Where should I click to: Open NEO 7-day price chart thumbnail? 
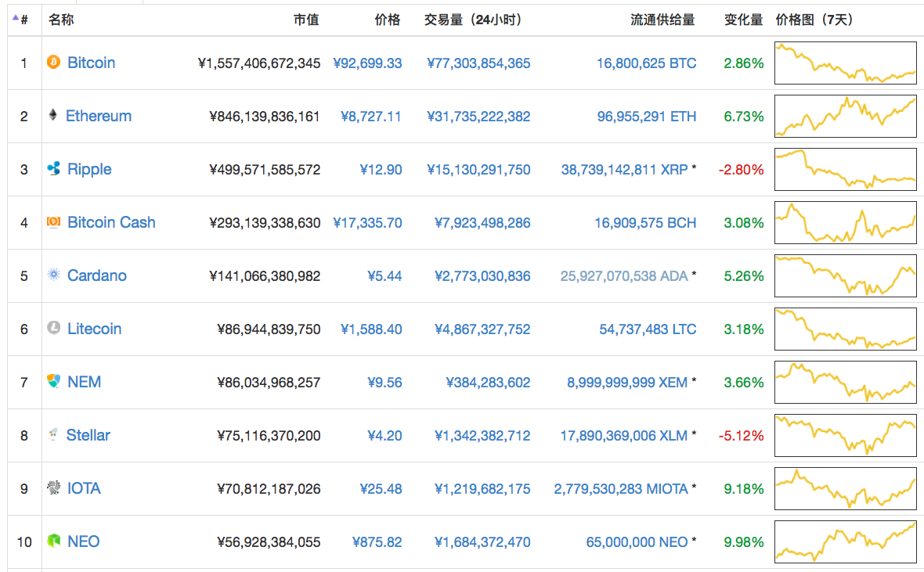point(845,541)
